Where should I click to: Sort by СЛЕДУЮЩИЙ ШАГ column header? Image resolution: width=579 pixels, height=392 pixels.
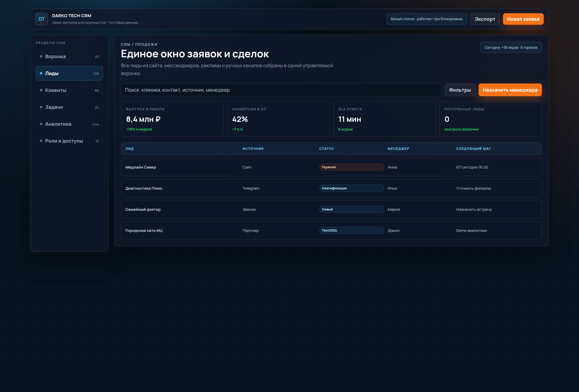[473, 149]
